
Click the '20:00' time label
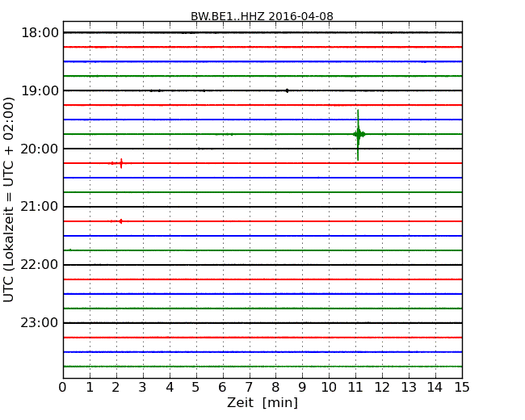tap(40, 149)
